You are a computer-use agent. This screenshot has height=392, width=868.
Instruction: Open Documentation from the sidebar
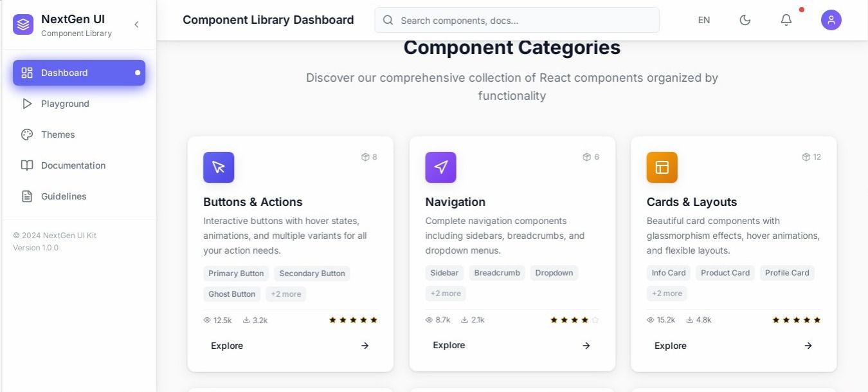[73, 165]
